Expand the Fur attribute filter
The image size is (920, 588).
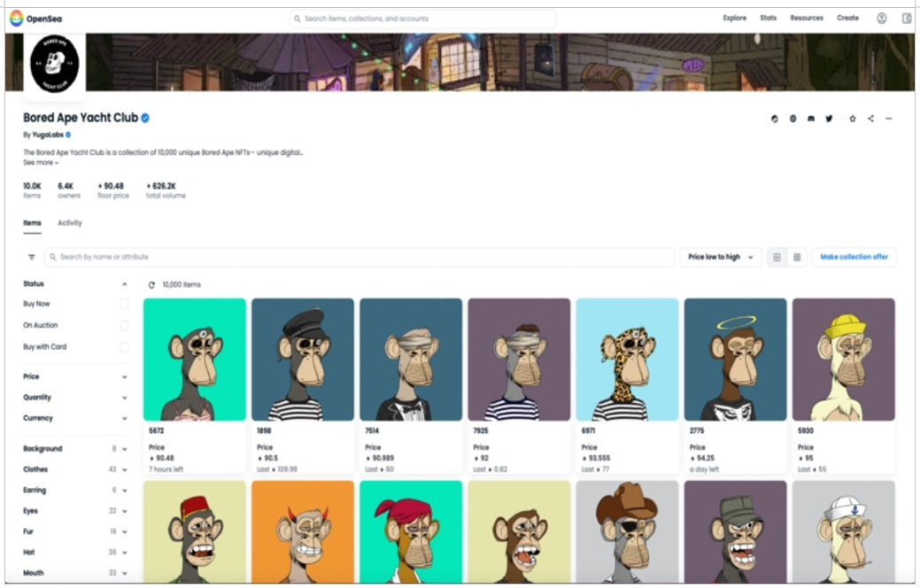click(x=75, y=531)
